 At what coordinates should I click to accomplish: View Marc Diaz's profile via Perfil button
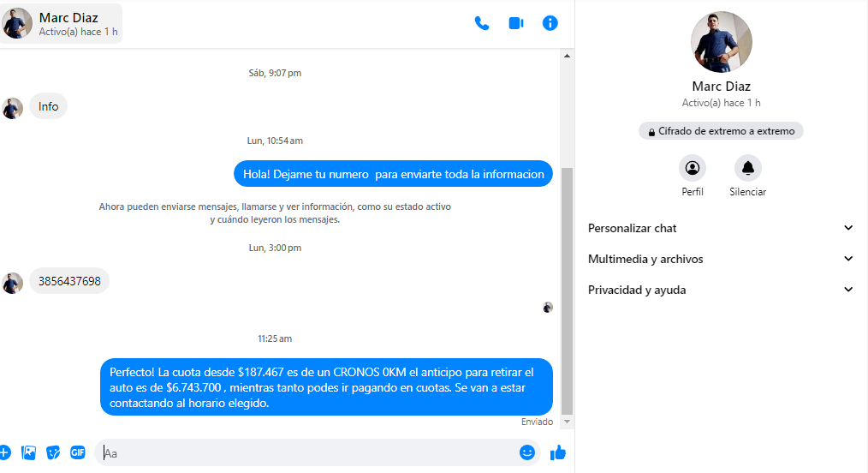pyautogui.click(x=693, y=168)
